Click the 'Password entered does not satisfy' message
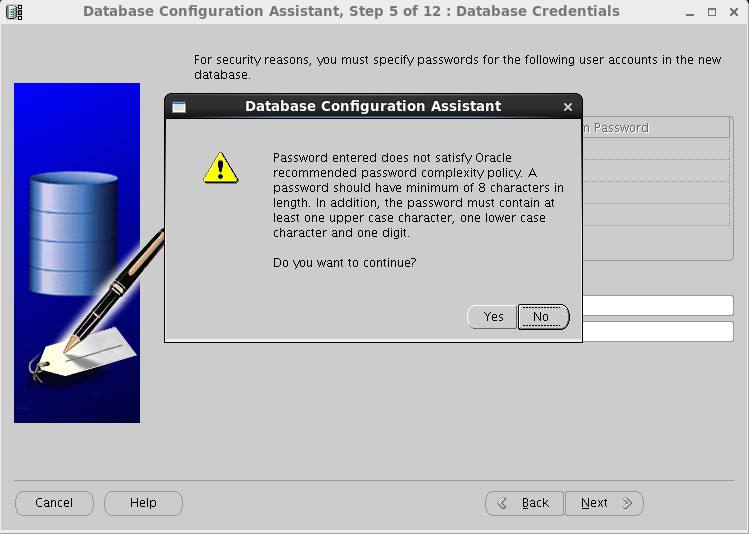749x534 pixels. pyautogui.click(x=418, y=195)
